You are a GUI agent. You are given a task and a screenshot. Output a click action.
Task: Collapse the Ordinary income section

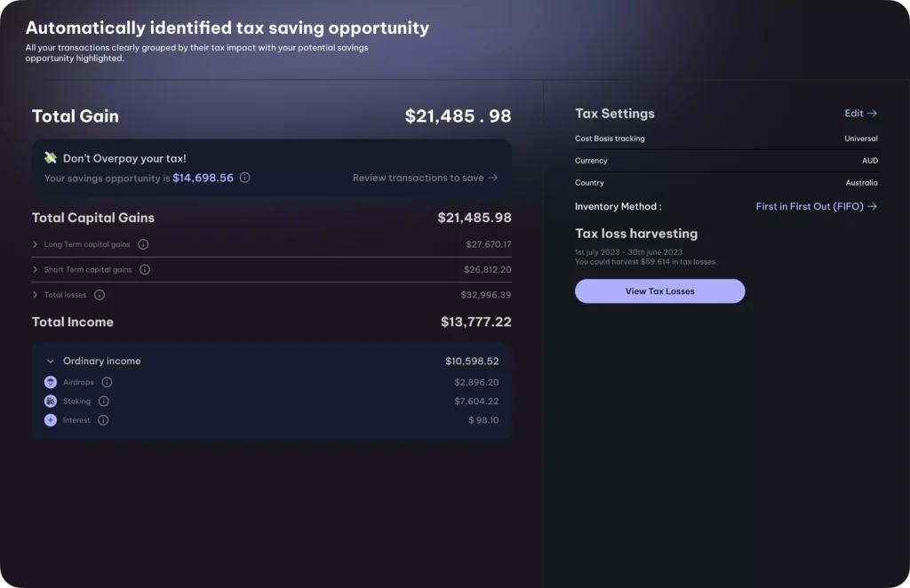pos(51,362)
